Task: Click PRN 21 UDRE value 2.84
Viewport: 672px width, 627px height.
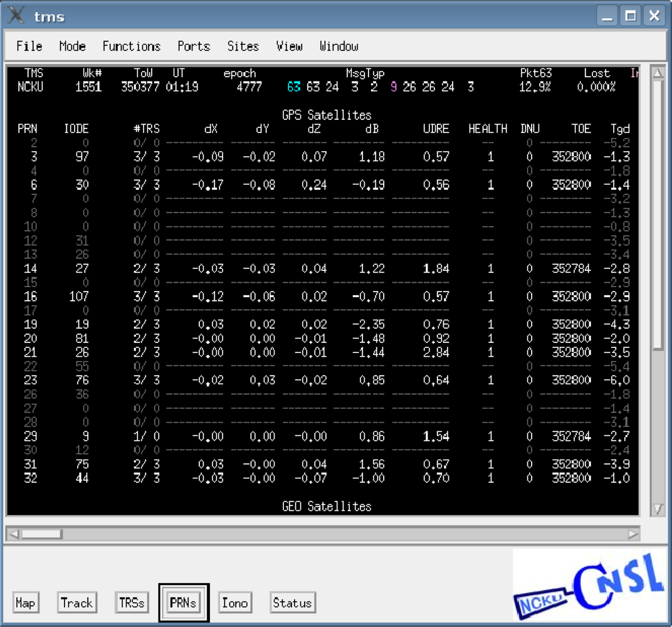Action: coord(436,352)
